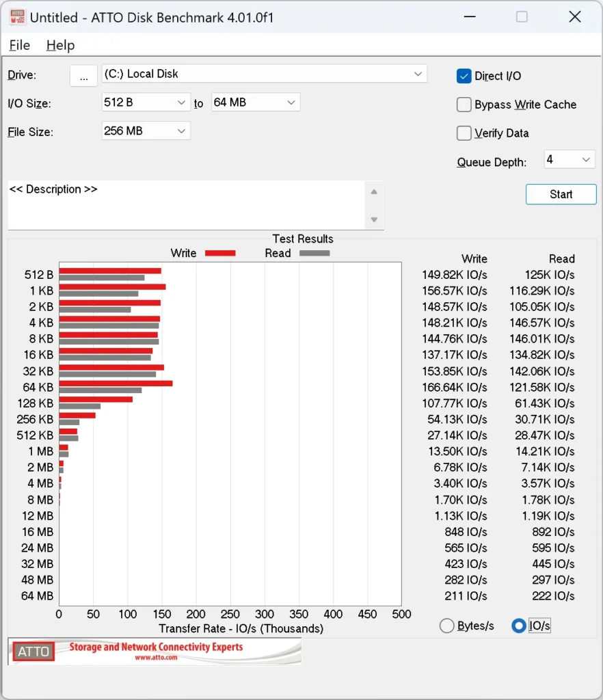Open the File menu

click(x=19, y=45)
